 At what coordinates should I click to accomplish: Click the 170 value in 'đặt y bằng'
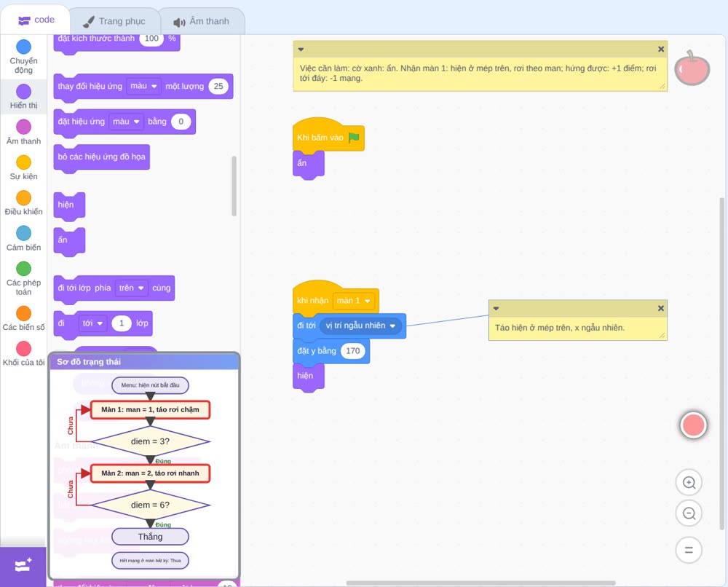(353, 350)
